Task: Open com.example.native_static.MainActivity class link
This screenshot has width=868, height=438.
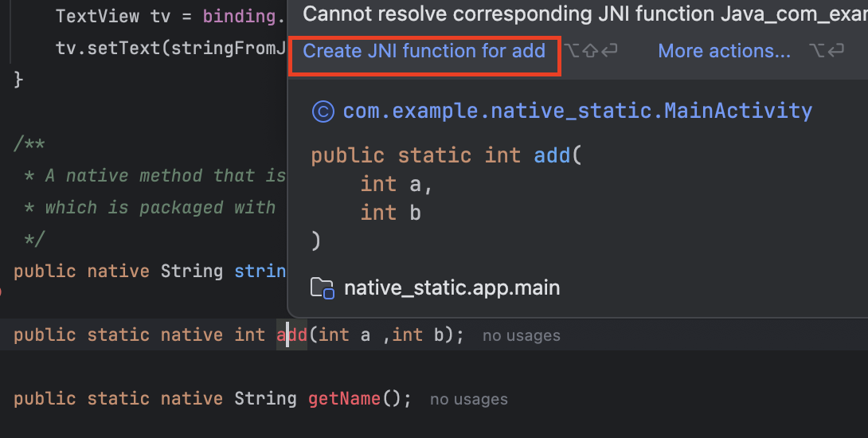Action: [577, 111]
